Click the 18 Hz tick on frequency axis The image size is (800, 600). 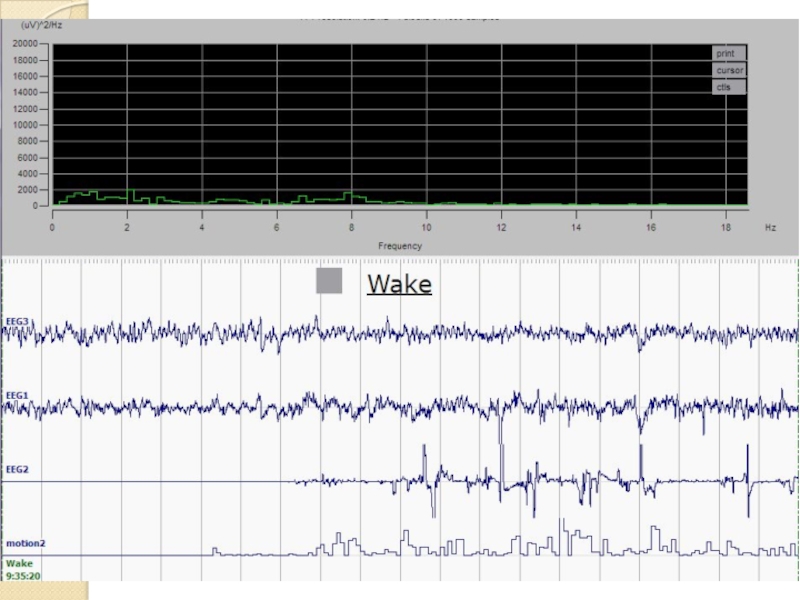(725, 228)
